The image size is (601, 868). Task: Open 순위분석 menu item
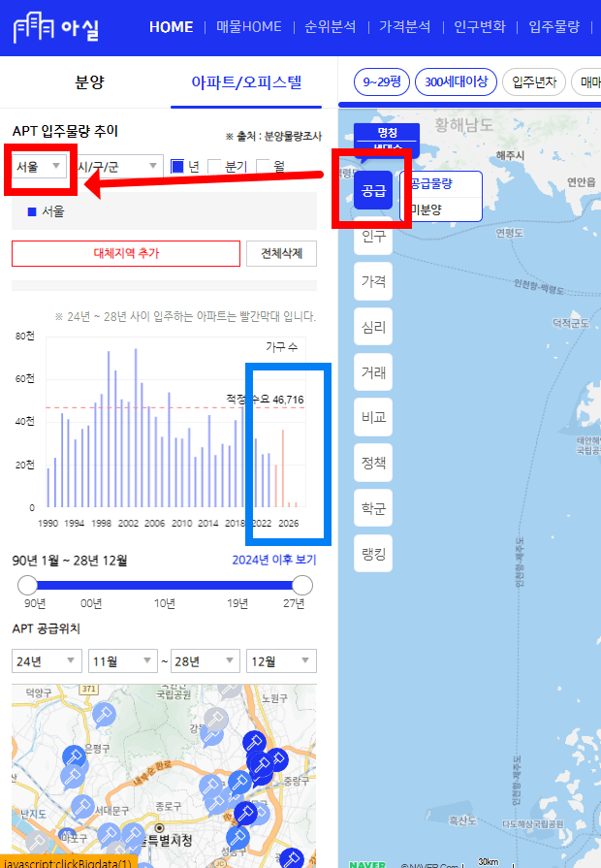pyautogui.click(x=331, y=26)
